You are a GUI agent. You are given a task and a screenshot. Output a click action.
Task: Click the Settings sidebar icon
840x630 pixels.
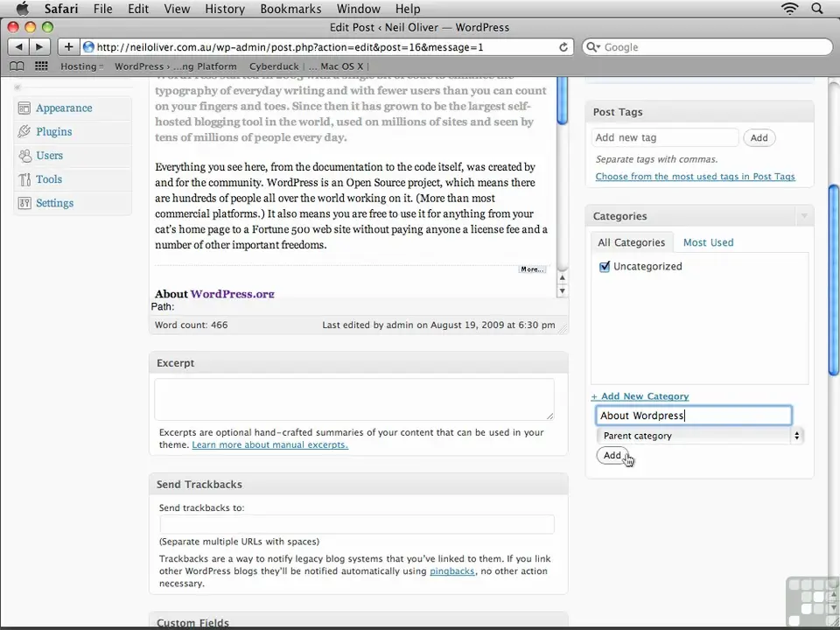click(24, 203)
